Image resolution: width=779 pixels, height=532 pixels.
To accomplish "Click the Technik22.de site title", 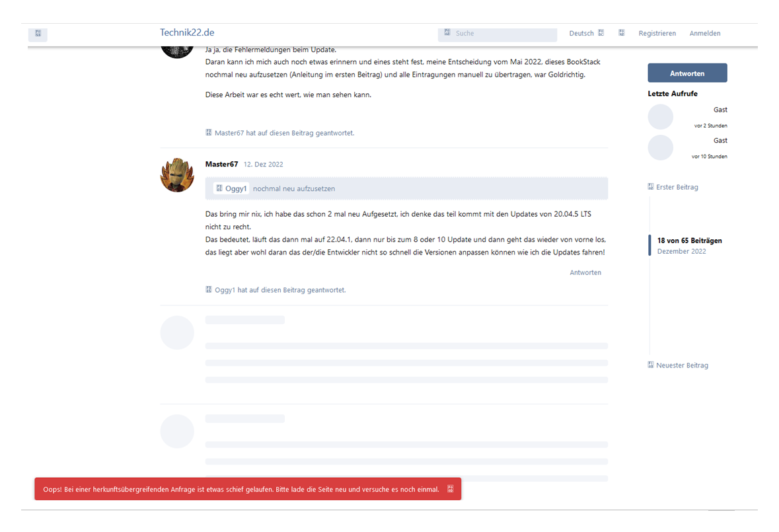I will 187,32.
